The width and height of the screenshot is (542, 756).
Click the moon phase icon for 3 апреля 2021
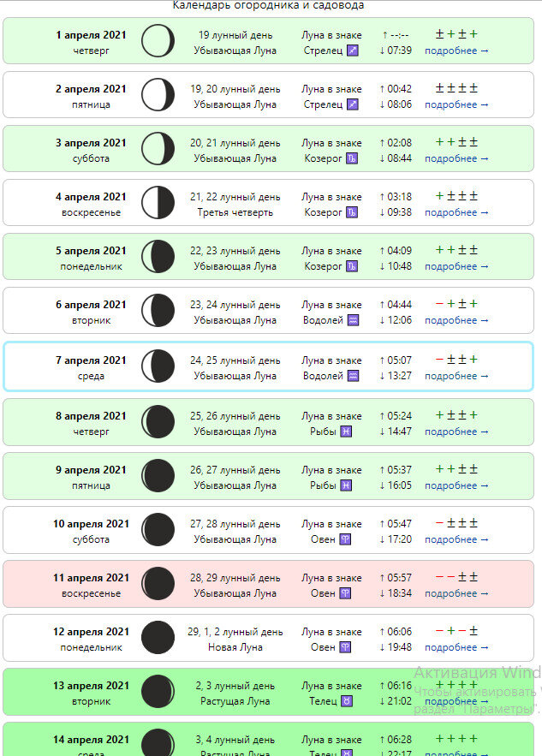pyautogui.click(x=158, y=148)
